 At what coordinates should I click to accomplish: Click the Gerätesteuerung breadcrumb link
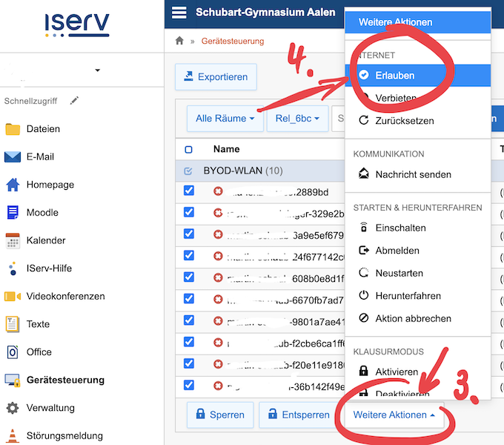point(233,41)
